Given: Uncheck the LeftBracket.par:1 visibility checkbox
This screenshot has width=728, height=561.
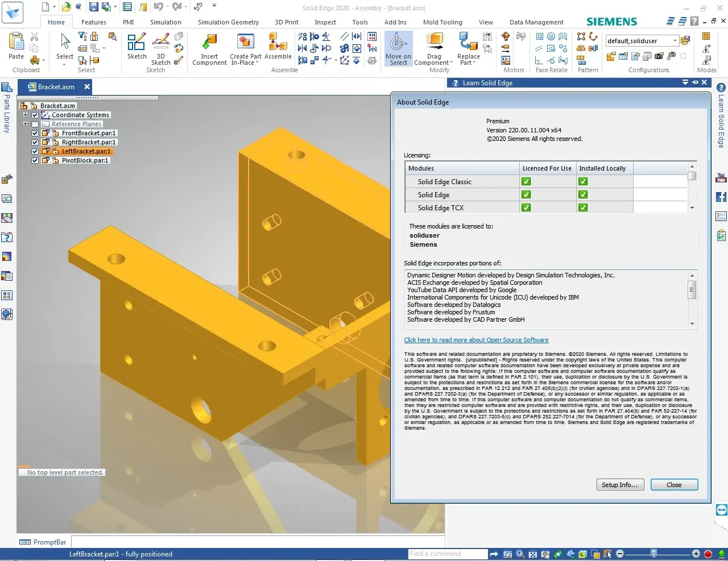Looking at the screenshot, I should 35,151.
